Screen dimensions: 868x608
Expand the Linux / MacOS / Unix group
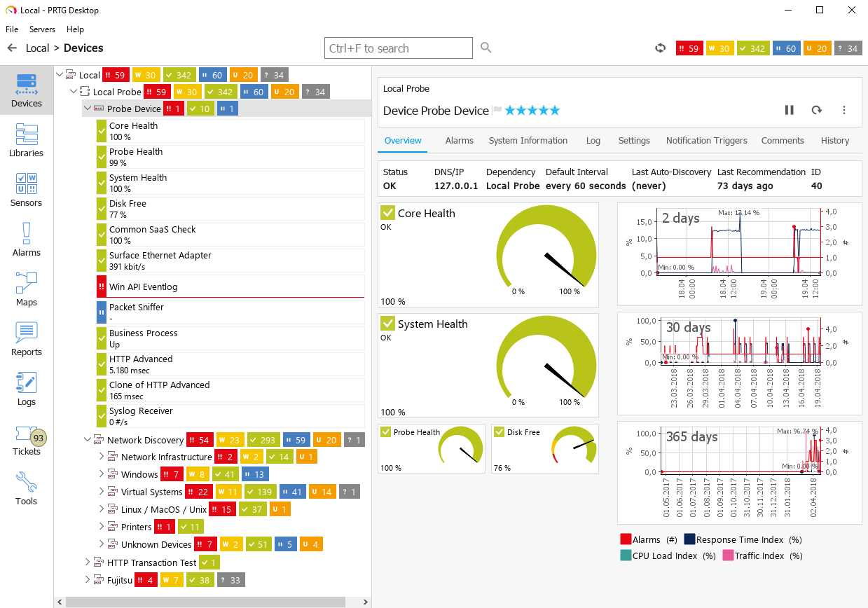click(102, 509)
